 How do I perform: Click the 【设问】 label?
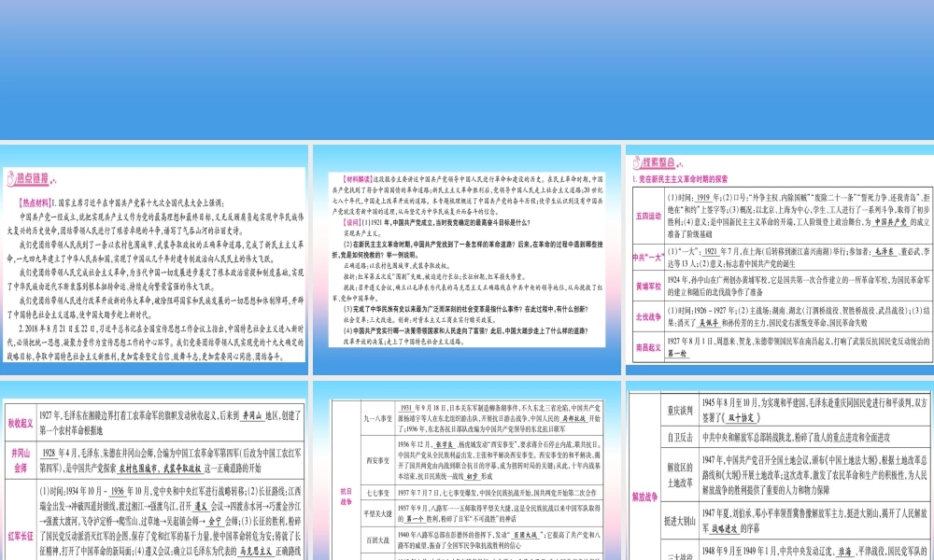click(353, 222)
